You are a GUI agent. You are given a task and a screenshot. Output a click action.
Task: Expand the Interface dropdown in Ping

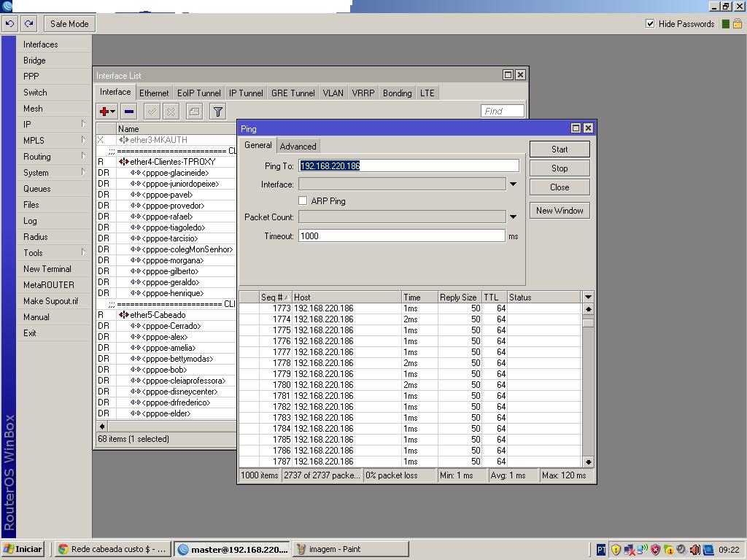[x=513, y=184]
